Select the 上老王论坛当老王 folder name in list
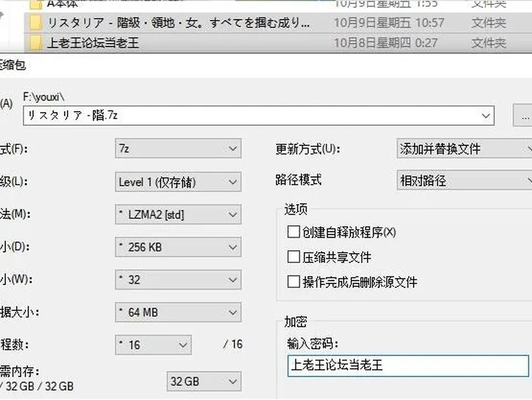The image size is (532, 400). [93, 43]
